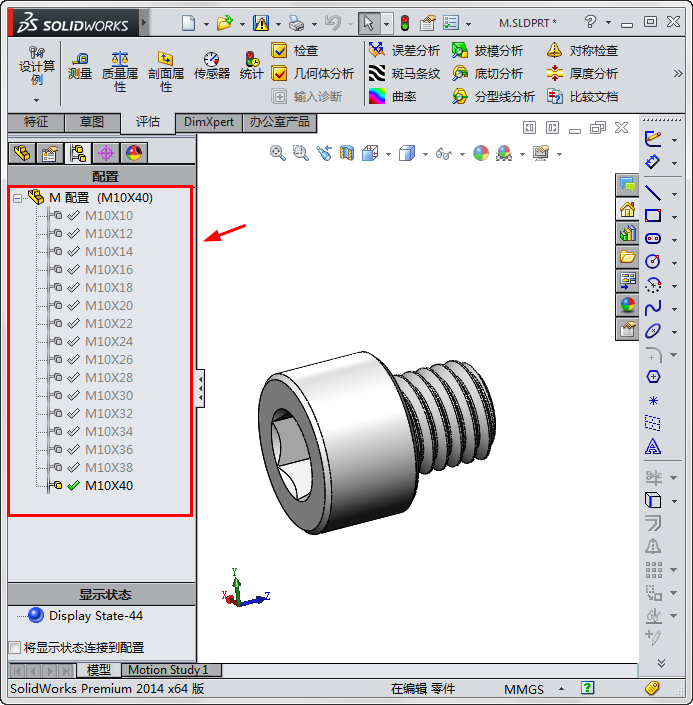Click the 曲率 curvature color icon
This screenshot has height=705, width=693.
[x=377, y=96]
